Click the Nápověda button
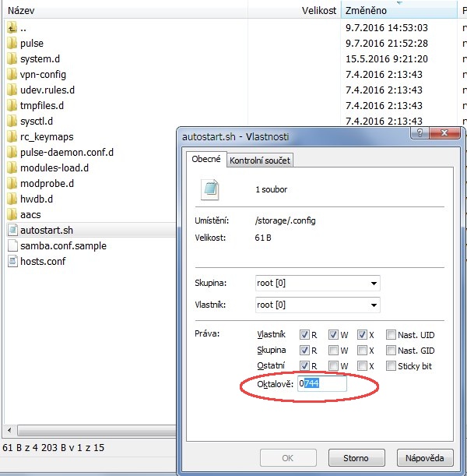 click(424, 457)
